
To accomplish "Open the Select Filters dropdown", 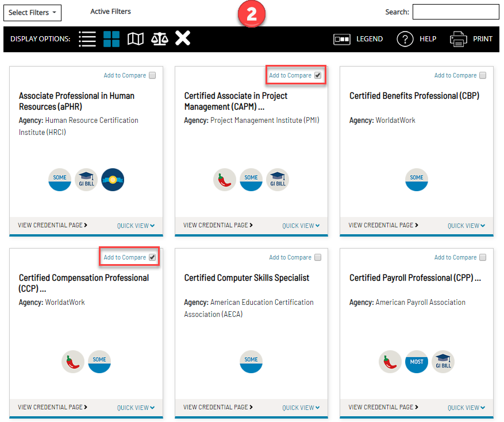I will (32, 13).
